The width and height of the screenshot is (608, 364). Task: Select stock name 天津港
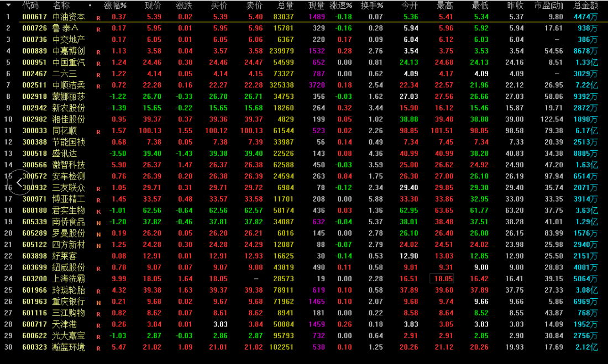65,324
